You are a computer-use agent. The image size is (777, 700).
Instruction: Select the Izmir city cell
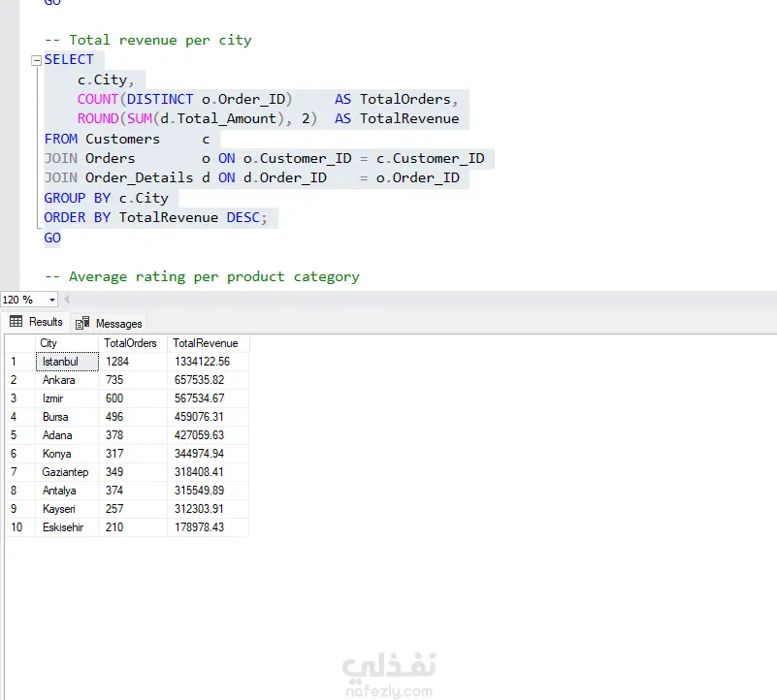(x=67, y=398)
